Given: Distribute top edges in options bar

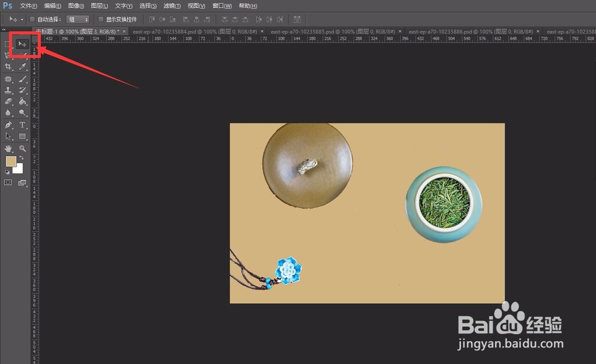Looking at the screenshot, I should (225, 20).
